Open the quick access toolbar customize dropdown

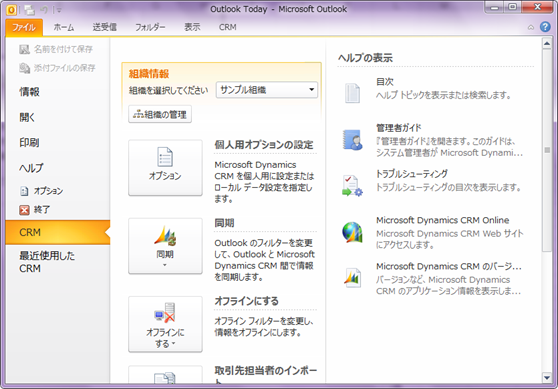(x=59, y=10)
